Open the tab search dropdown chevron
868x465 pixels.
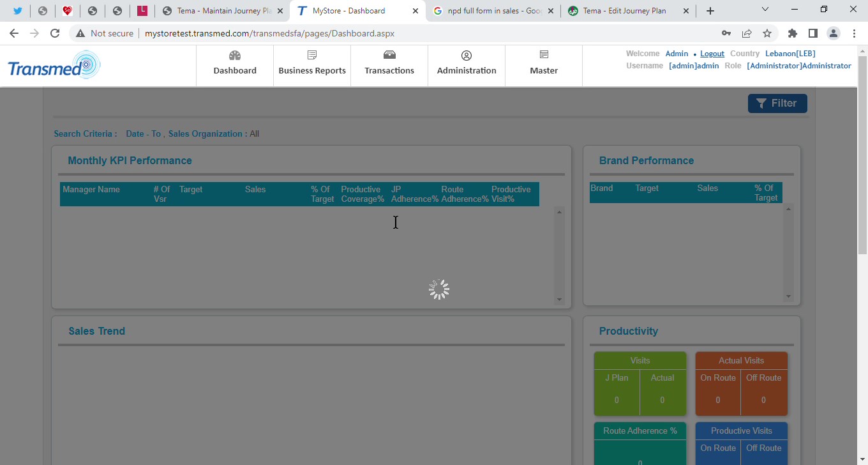[765, 10]
